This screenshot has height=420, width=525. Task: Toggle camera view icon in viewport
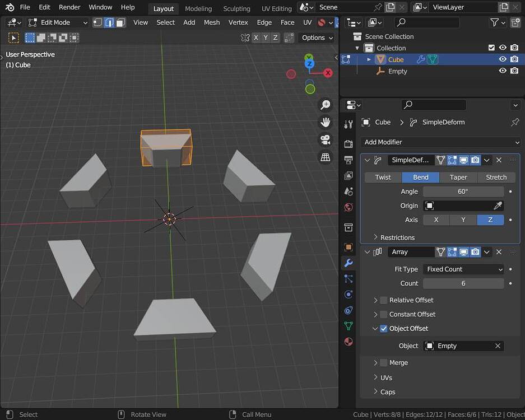click(x=325, y=139)
